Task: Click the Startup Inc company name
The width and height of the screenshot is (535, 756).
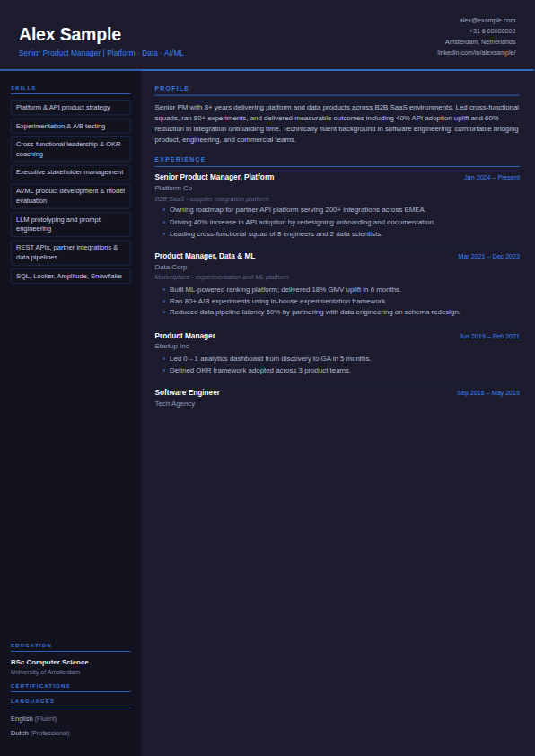Action: point(171,347)
